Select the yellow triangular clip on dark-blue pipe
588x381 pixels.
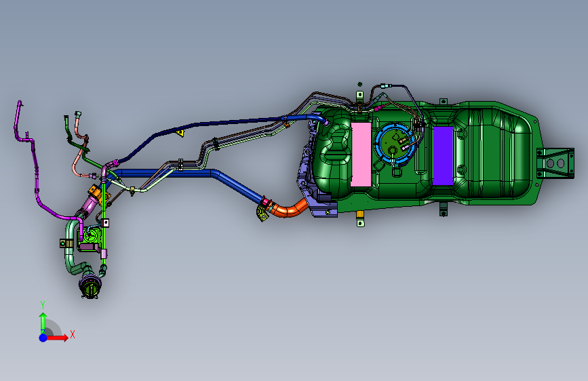click(180, 133)
